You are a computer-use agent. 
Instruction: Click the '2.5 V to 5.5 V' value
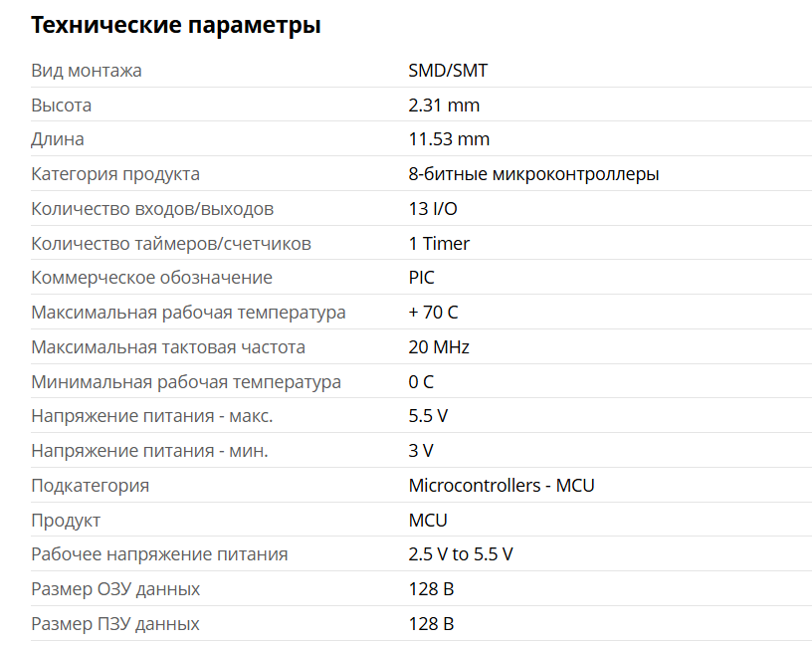(461, 554)
